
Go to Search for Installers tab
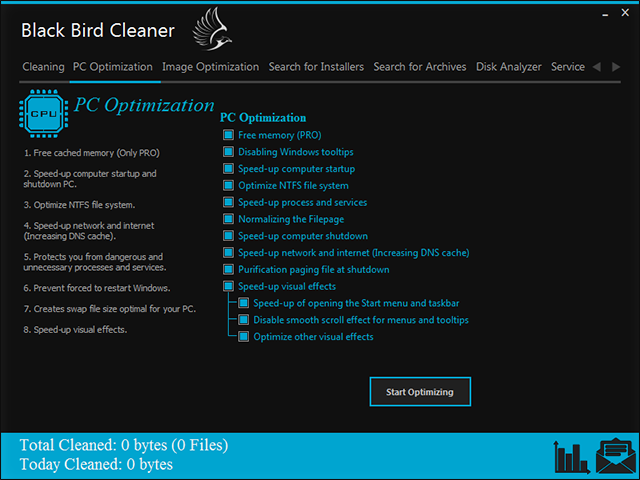316,67
